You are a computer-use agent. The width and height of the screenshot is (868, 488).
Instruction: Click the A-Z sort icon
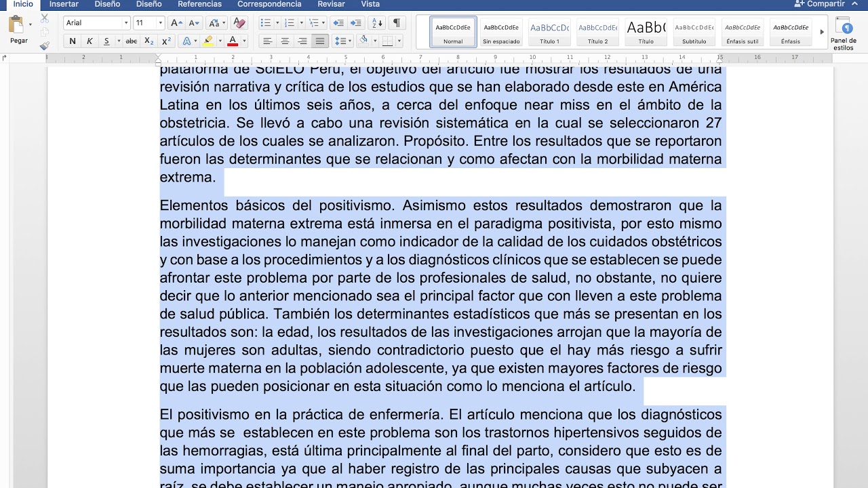click(x=377, y=23)
